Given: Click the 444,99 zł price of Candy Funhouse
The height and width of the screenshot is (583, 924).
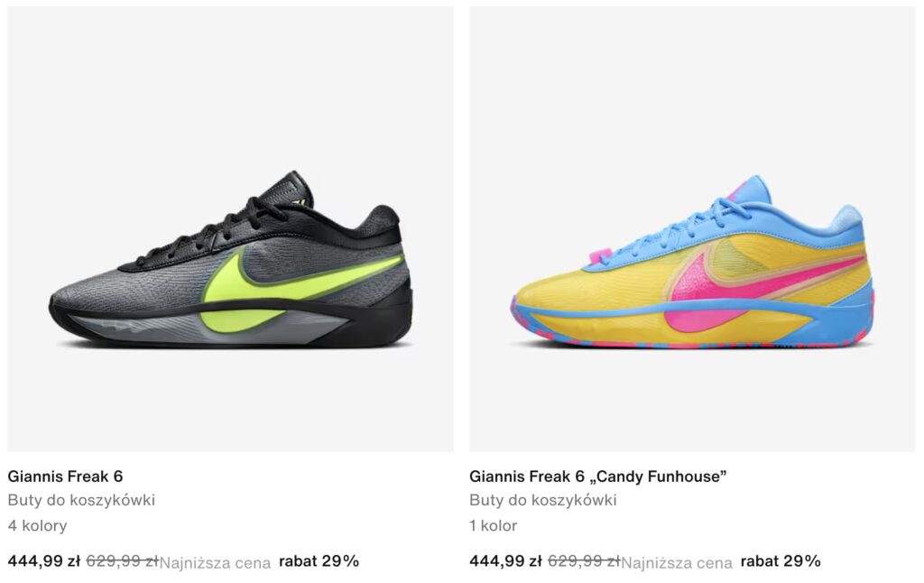Looking at the screenshot, I should pos(505,560).
